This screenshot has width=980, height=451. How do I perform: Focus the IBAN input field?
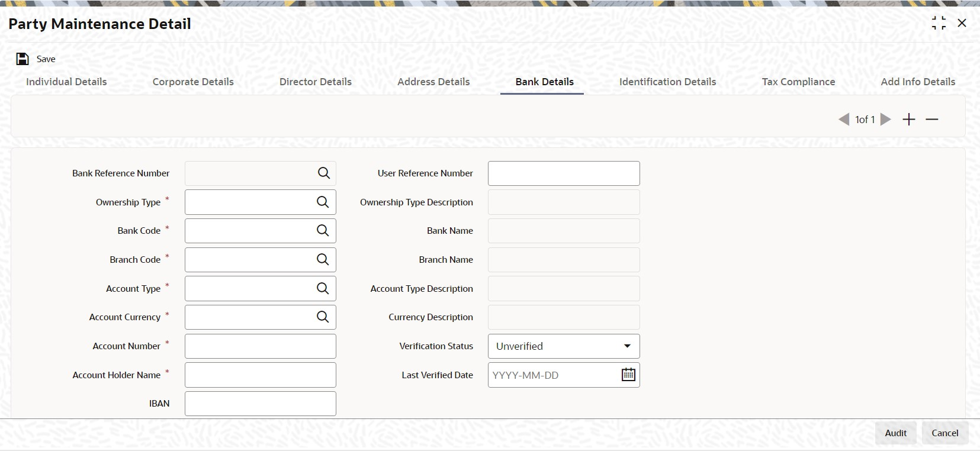261,404
